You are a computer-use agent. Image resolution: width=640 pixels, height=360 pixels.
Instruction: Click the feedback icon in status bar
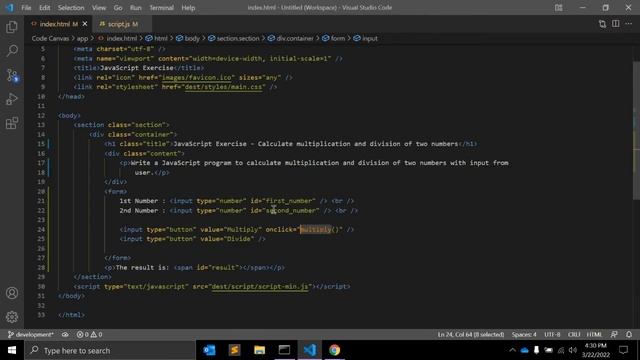pos(614,334)
